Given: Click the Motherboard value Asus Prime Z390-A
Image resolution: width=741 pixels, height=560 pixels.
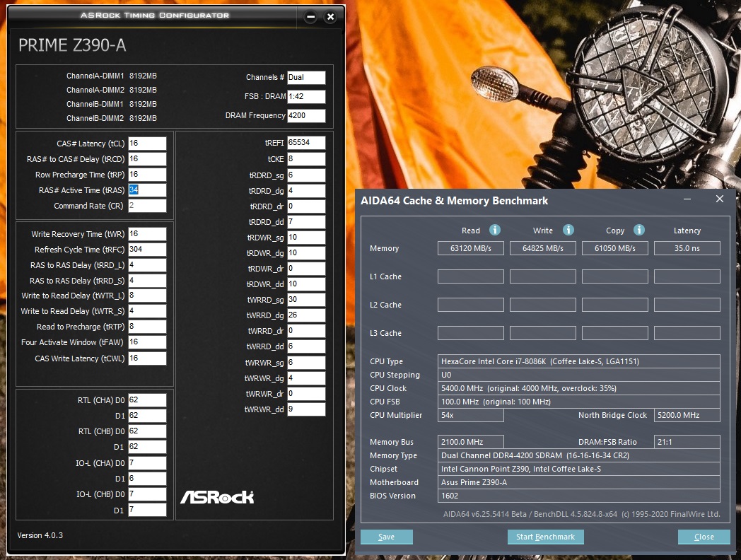Looking at the screenshot, I should (579, 482).
